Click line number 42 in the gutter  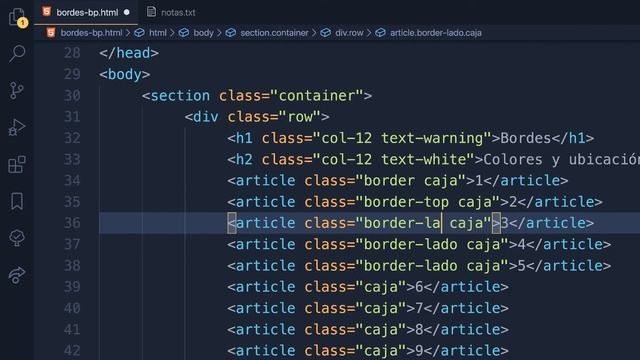(x=72, y=350)
